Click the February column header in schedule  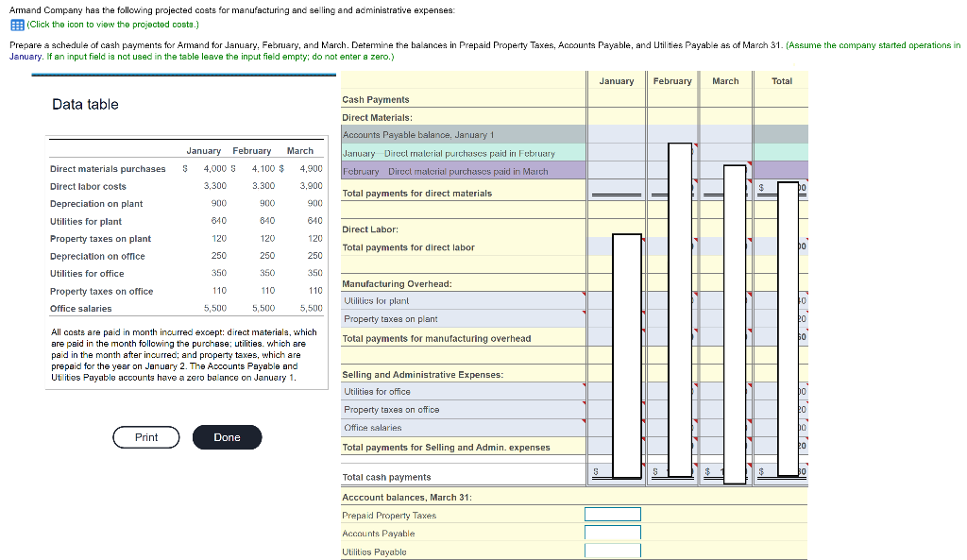point(672,81)
